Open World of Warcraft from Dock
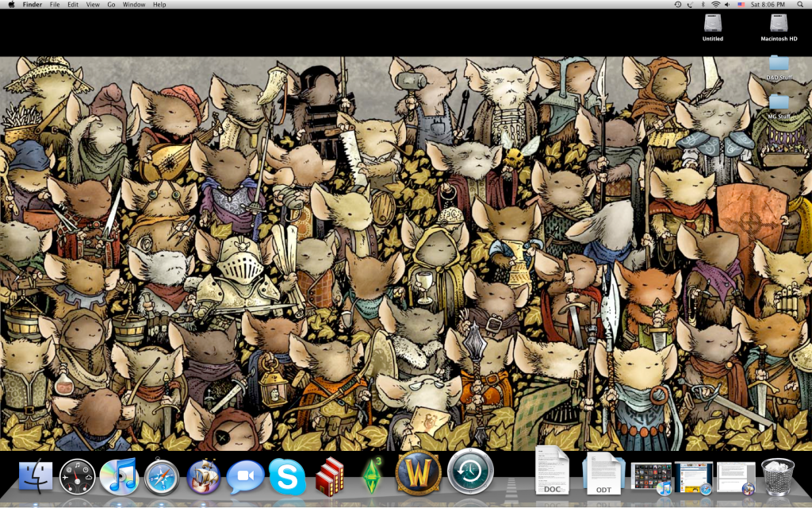The height and width of the screenshot is (508, 812). click(x=418, y=473)
